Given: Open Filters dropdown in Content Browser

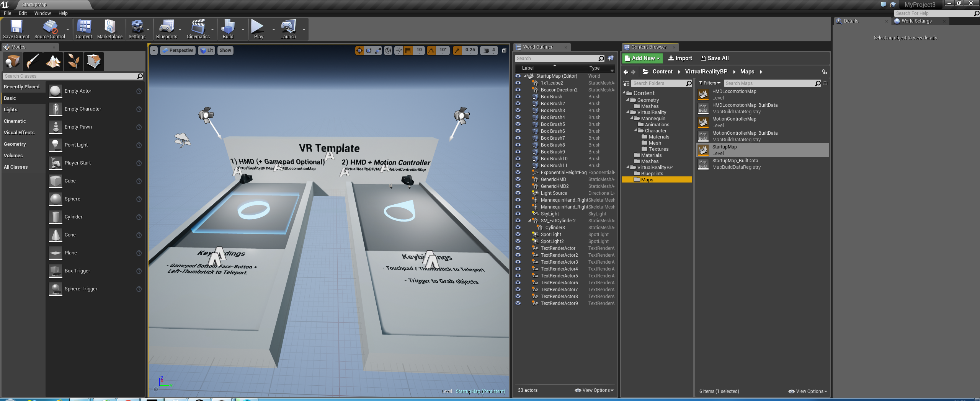Looking at the screenshot, I should 709,83.
